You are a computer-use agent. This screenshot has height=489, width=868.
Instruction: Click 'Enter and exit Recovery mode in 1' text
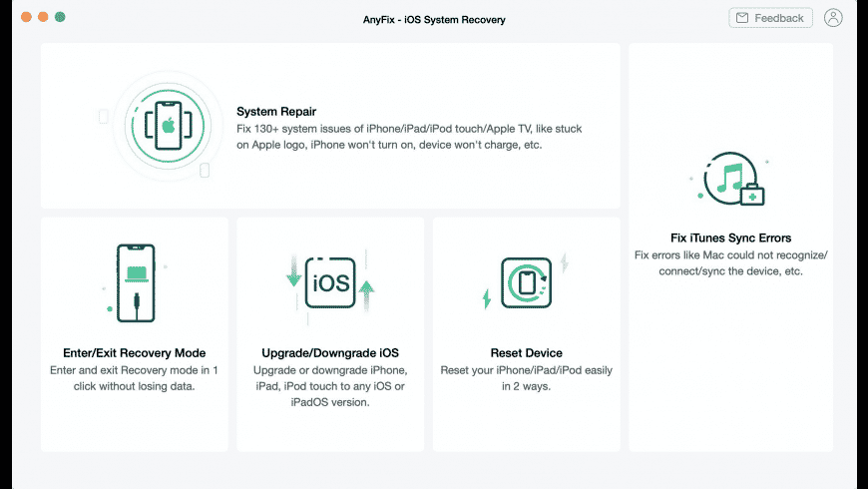point(134,370)
